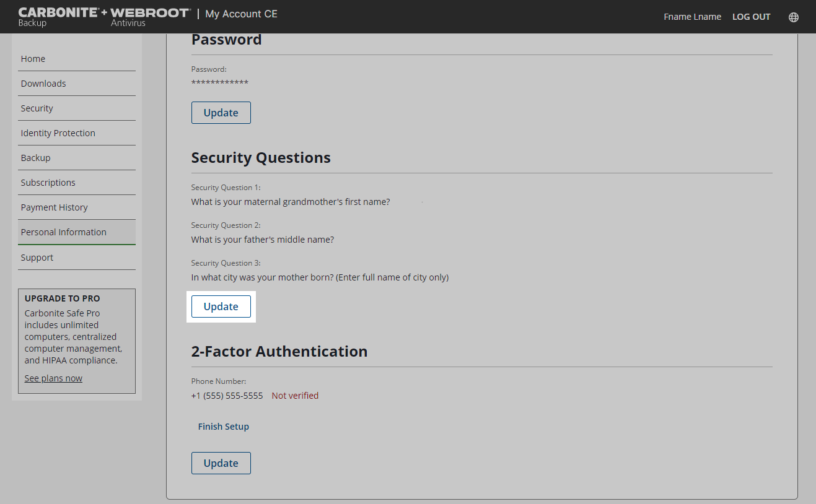Image resolution: width=816 pixels, height=504 pixels.
Task: View Subscriptions from the sidebar
Action: pyautogui.click(x=48, y=183)
